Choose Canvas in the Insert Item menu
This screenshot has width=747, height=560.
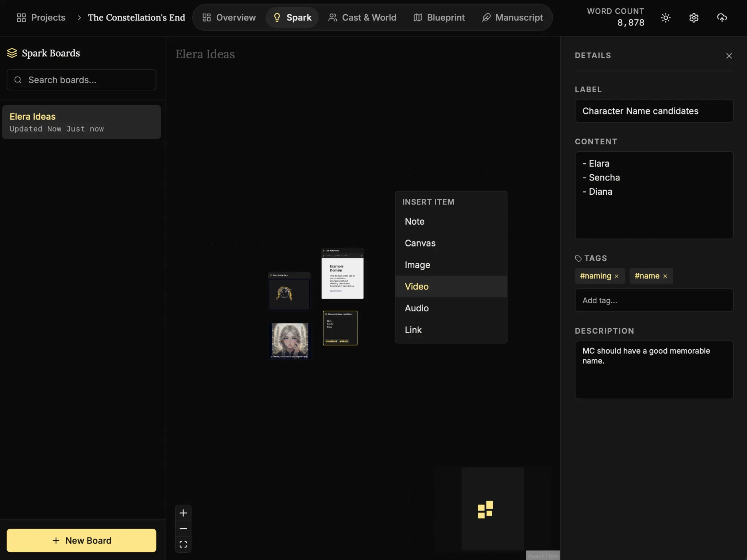click(x=420, y=243)
